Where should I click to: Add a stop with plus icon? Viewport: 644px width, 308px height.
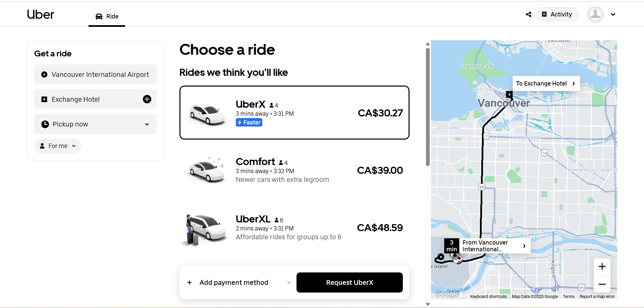pyautogui.click(x=147, y=99)
